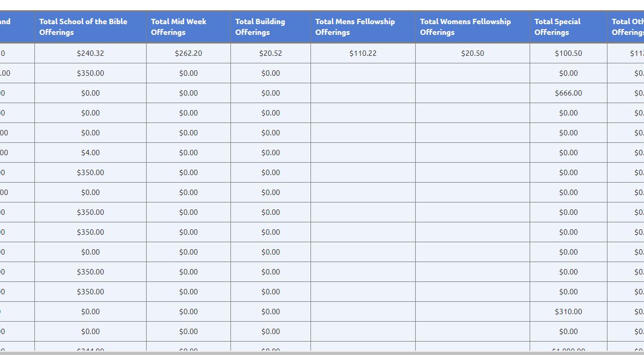Select the $666.00 Special Offerings cell

click(x=568, y=93)
